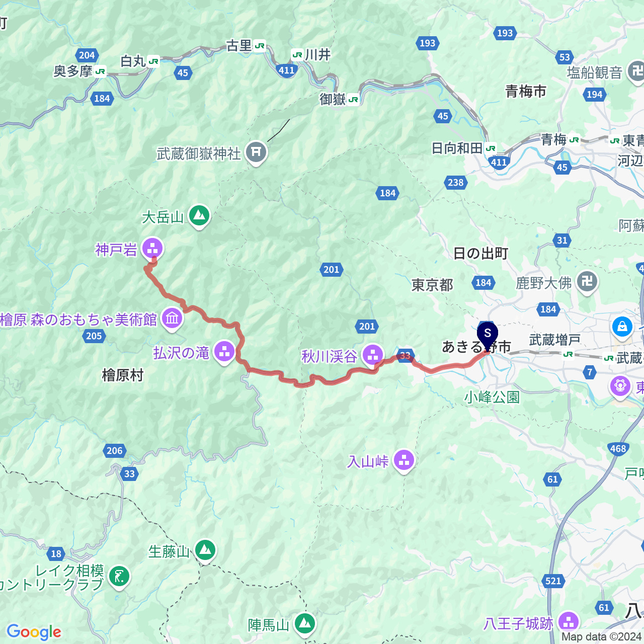Select the 鹿野大仏 temple marker
644x644 pixels.
click(587, 282)
